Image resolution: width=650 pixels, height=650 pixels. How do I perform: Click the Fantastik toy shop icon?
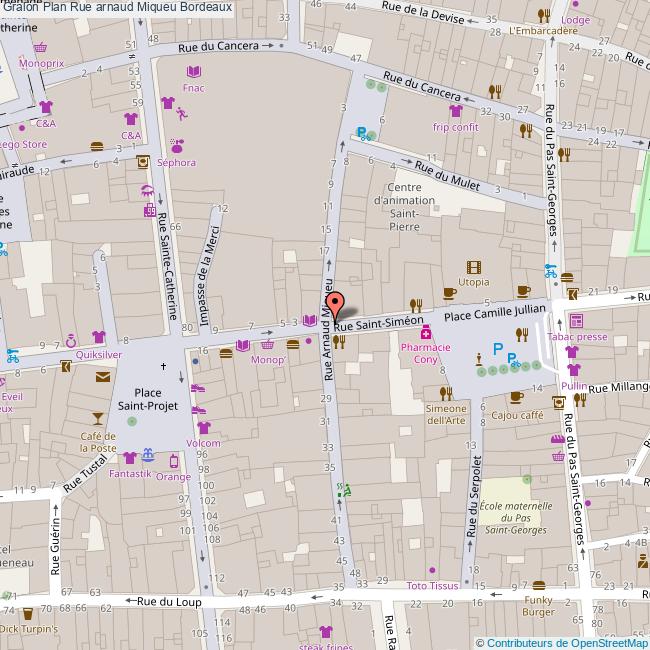148,455
